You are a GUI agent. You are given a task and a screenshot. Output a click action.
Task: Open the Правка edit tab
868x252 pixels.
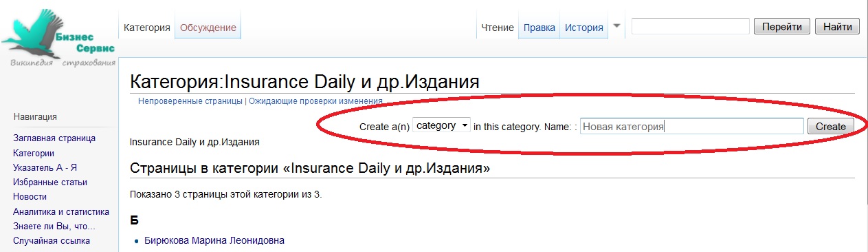coord(539,28)
